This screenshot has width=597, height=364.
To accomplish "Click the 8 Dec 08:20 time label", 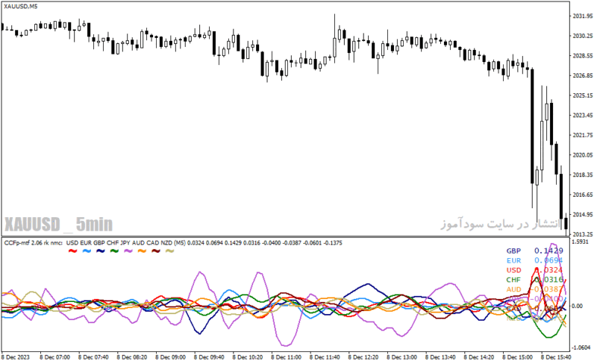I will [132, 357].
